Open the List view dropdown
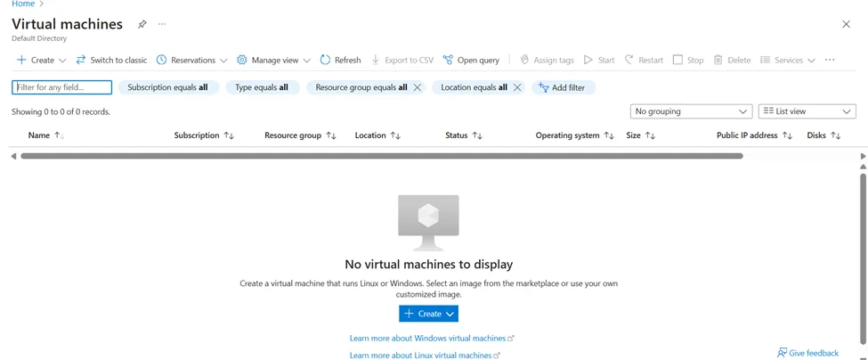Viewport: 868px width, 360px height. [807, 111]
